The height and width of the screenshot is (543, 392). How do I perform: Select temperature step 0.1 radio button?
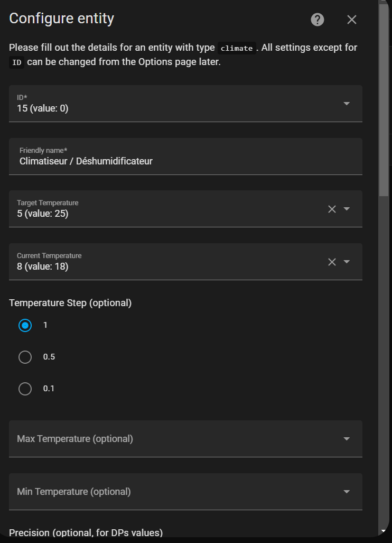[25, 389]
